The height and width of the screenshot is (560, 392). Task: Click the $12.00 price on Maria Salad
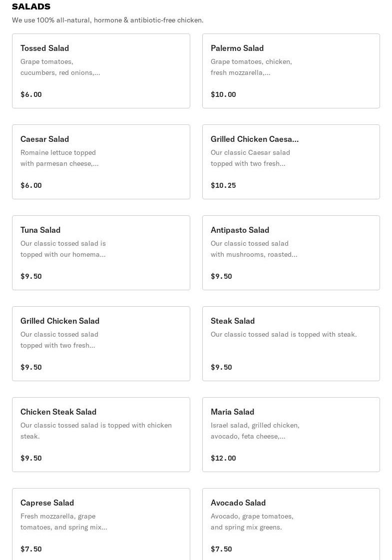223,458
